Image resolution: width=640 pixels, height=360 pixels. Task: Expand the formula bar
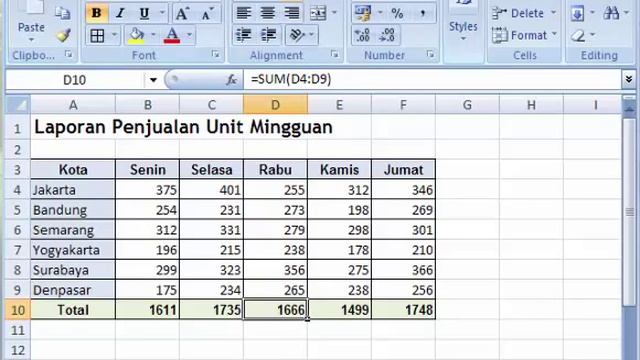[x=629, y=79]
